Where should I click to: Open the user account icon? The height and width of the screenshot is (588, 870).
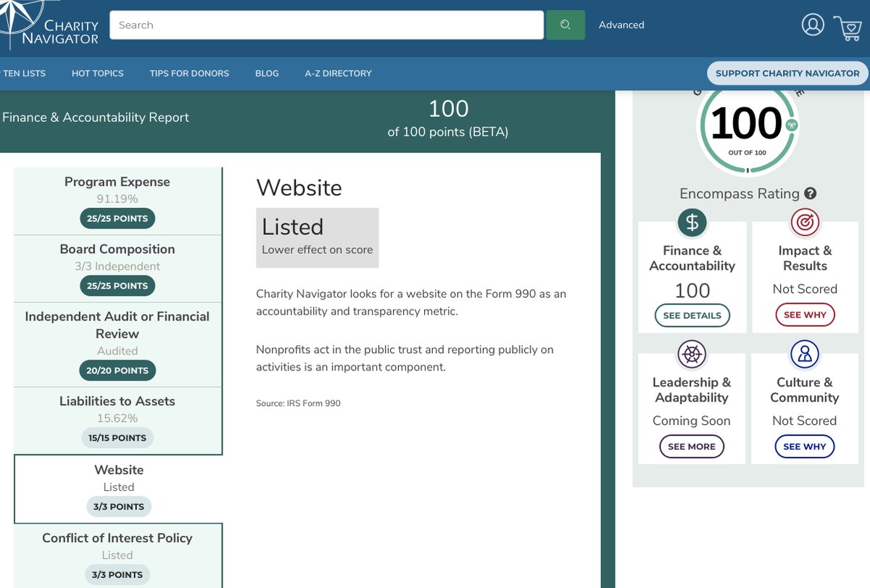(813, 24)
